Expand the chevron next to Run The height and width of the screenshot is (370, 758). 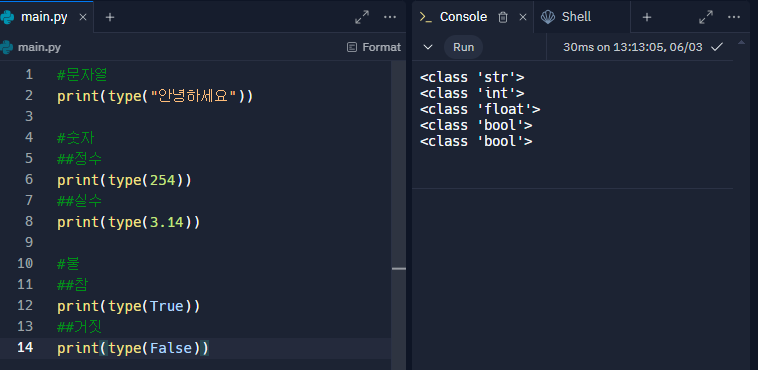tap(427, 47)
